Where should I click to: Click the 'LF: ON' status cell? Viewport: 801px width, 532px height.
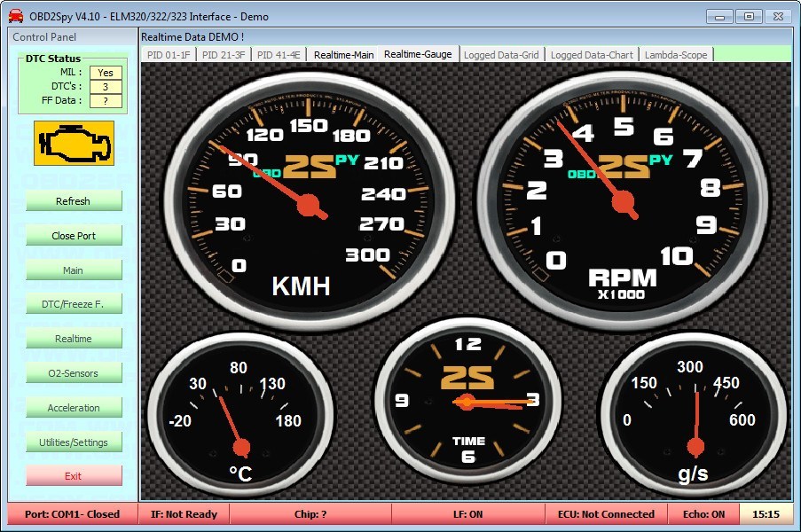coord(468,514)
